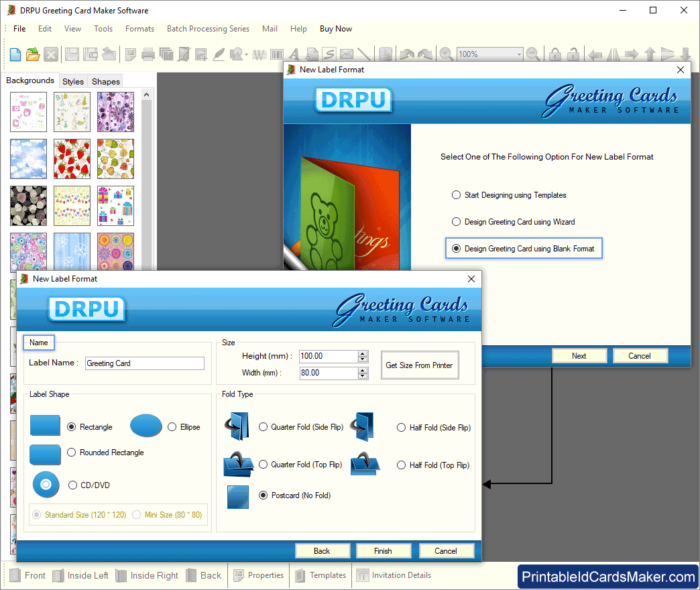Click the insert image toolbar icon
Screen dimensions: 700x590
pos(201,54)
